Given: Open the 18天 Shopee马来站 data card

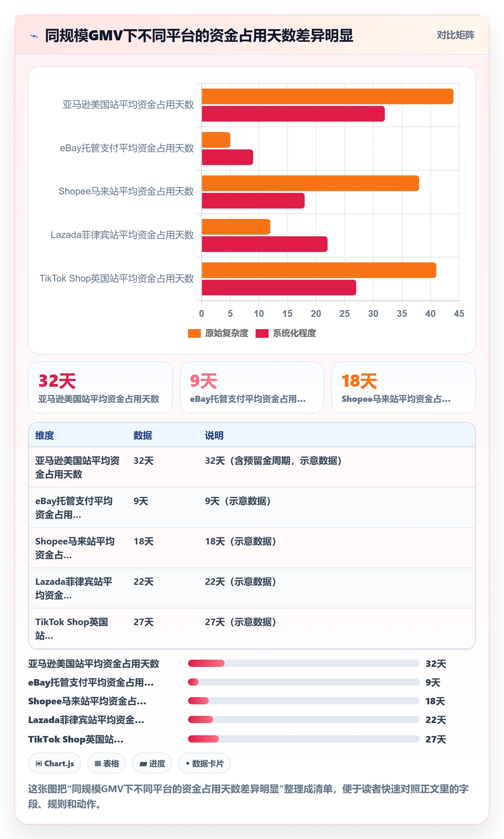Looking at the screenshot, I should click(404, 387).
